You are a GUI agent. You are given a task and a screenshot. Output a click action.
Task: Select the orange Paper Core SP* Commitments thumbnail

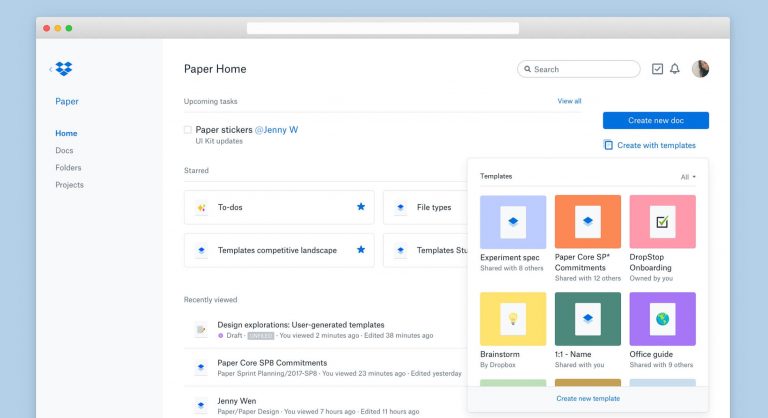[x=588, y=222]
